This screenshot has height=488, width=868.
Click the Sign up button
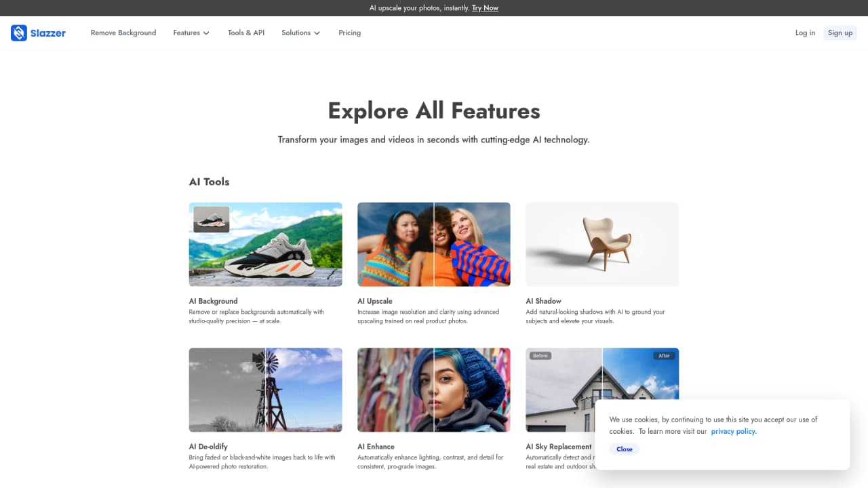coord(840,33)
